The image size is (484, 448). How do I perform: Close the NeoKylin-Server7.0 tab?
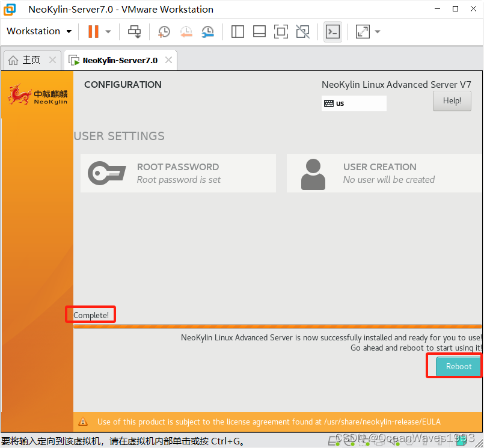coord(169,60)
